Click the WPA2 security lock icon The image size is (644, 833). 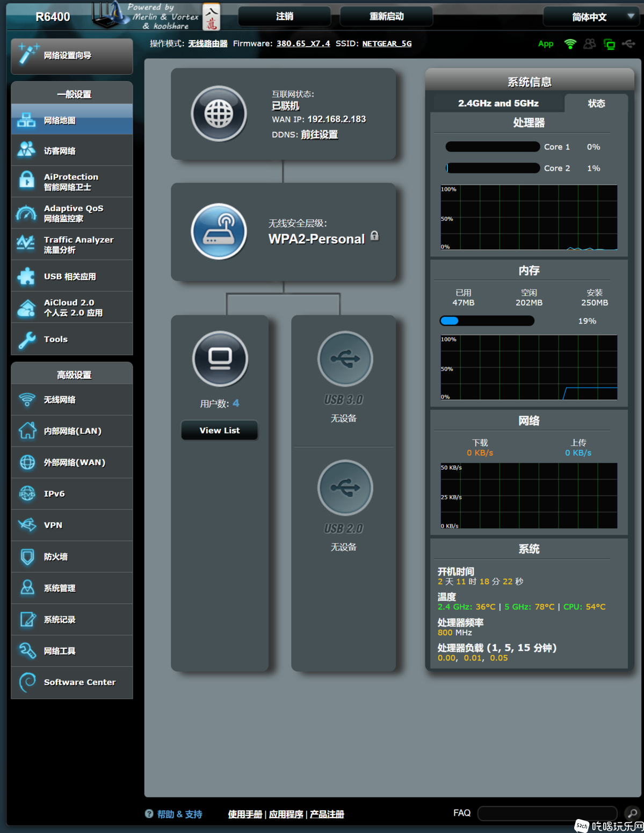375,236
